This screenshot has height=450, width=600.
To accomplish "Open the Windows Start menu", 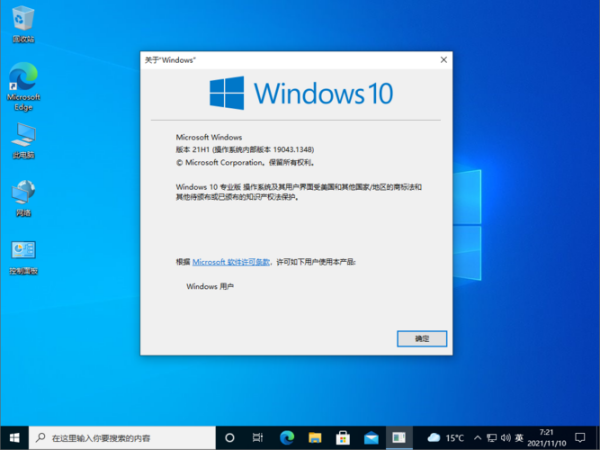I will pyautogui.click(x=15, y=438).
